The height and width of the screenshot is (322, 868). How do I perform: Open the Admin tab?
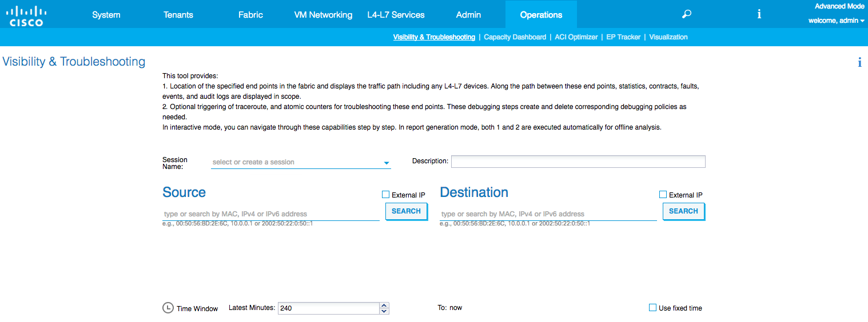tap(468, 15)
